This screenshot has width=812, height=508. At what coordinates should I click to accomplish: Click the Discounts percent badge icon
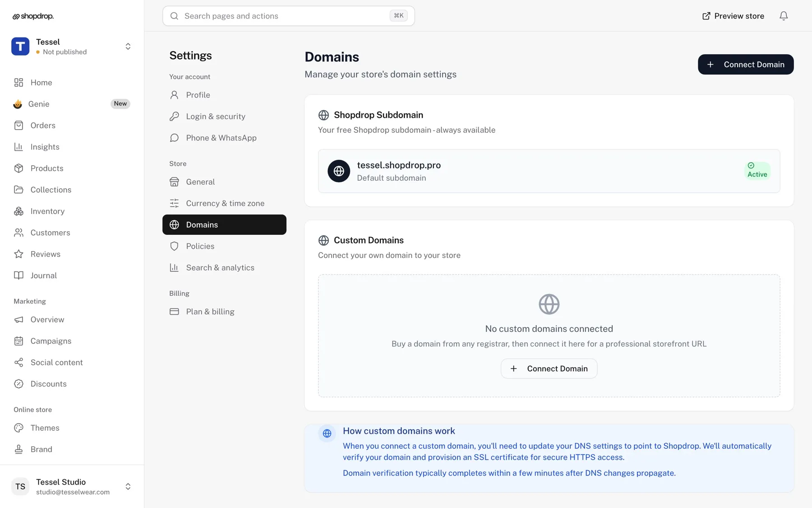[18, 384]
